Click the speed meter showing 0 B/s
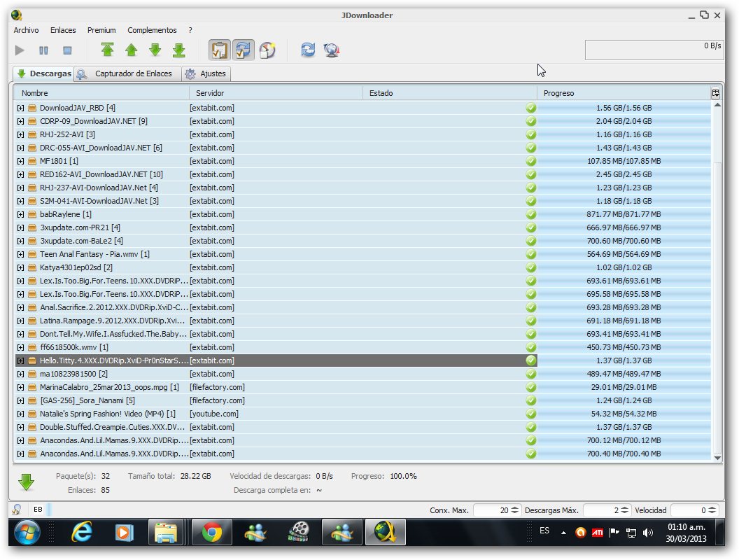Image resolution: width=739 pixels, height=560 pixels. 654,50
